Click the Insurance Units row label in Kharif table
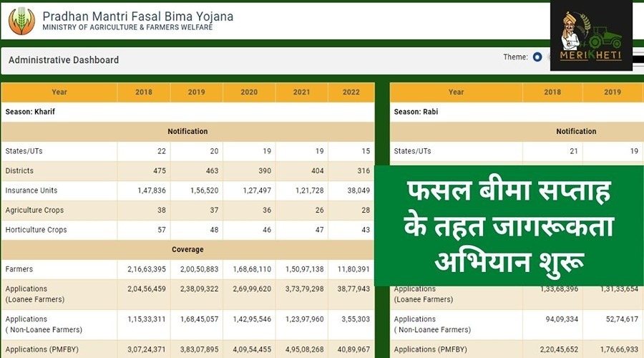 [31, 190]
